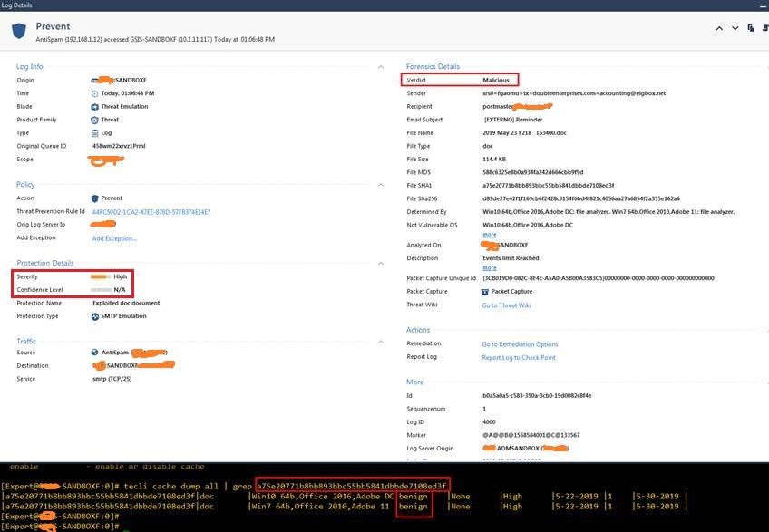
Task: Select the Determined By value
Action: tap(608, 212)
